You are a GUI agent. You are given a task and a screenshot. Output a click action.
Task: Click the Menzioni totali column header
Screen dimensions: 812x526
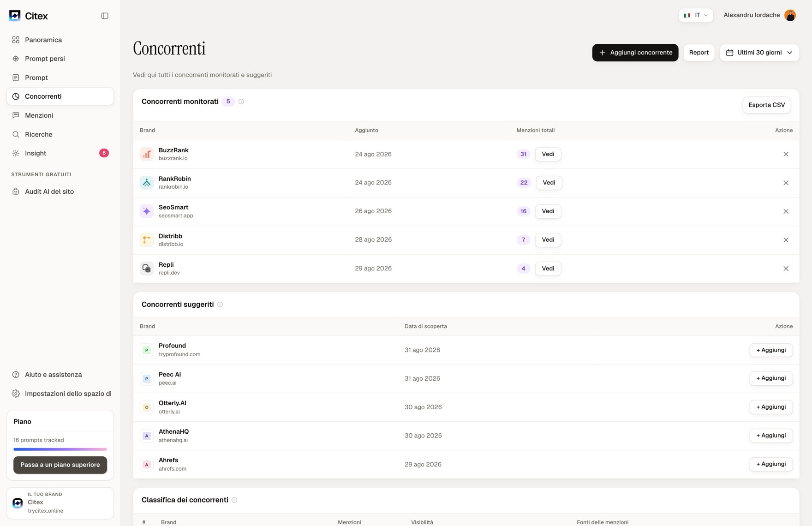pyautogui.click(x=535, y=131)
